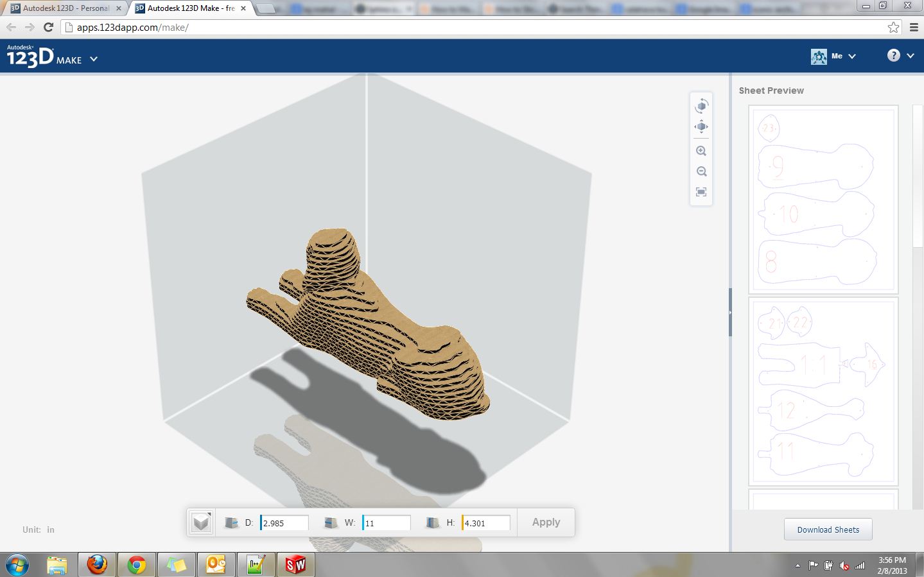Select the Autodesk 123D Make tab
Image resolution: width=924 pixels, height=577 pixels.
(190, 8)
